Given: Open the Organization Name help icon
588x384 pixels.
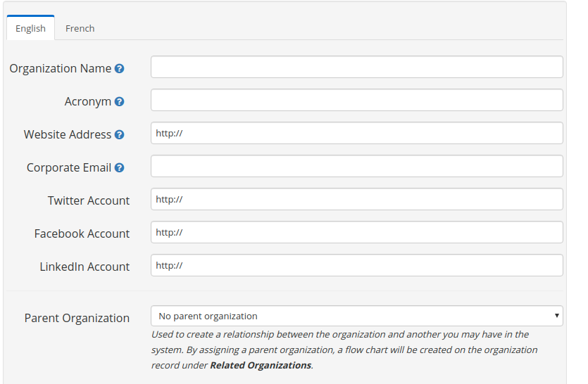Looking at the screenshot, I should click(119, 68).
